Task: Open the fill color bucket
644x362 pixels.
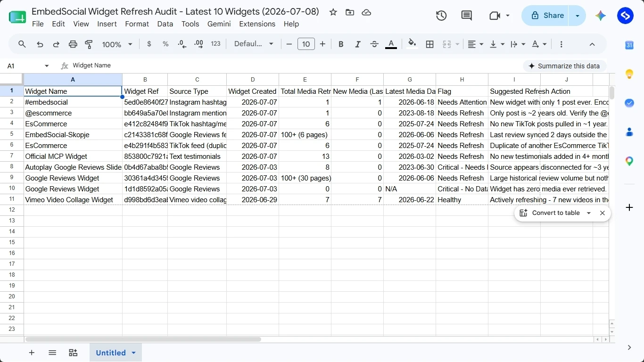Action: pyautogui.click(x=412, y=44)
